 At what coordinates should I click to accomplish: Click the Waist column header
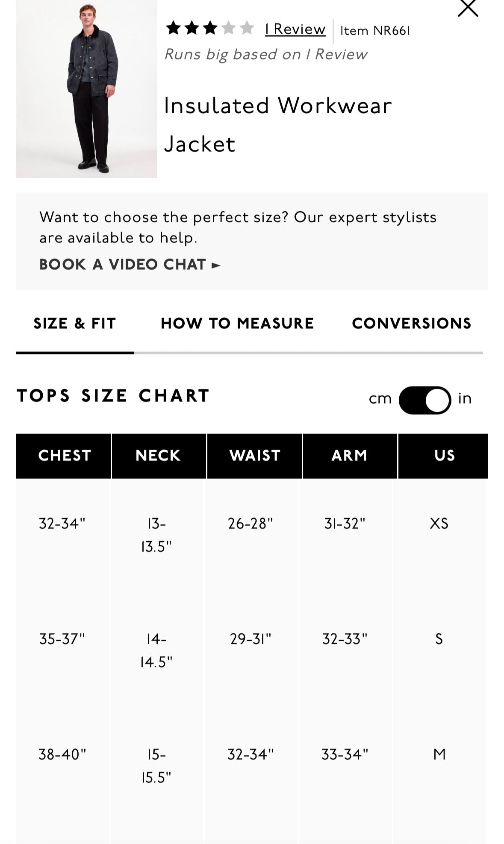pos(255,456)
